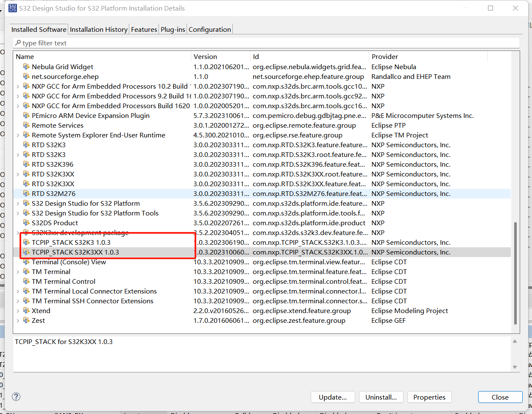This screenshot has height=414, width=532.
Task: Switch to the Configuration tab
Action: (x=209, y=29)
